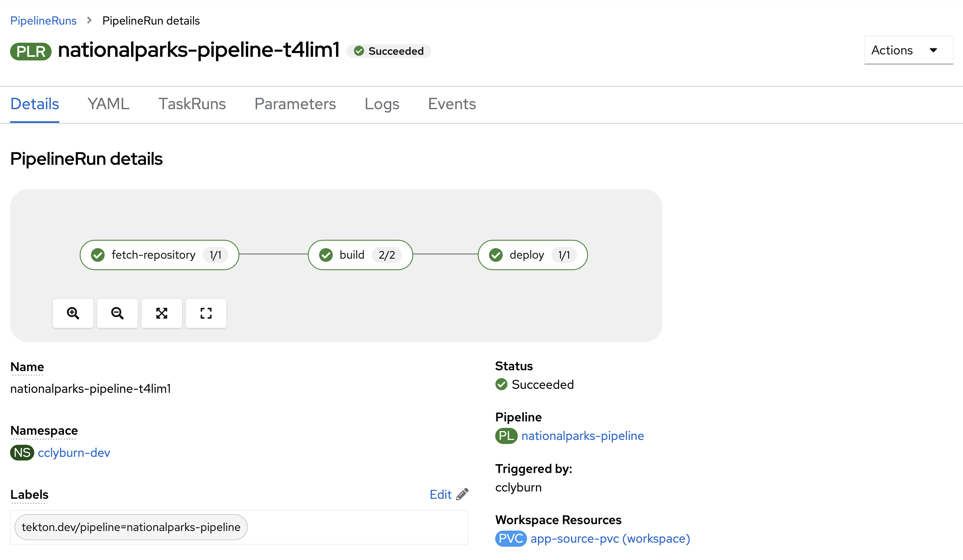Open the Parameters tab
The image size is (963, 560).
click(x=295, y=104)
